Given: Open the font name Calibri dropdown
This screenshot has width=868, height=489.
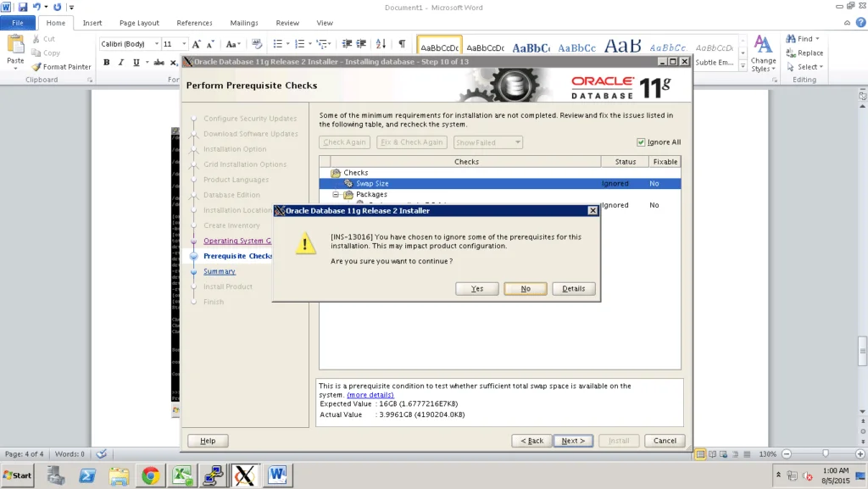Looking at the screenshot, I should tap(157, 44).
